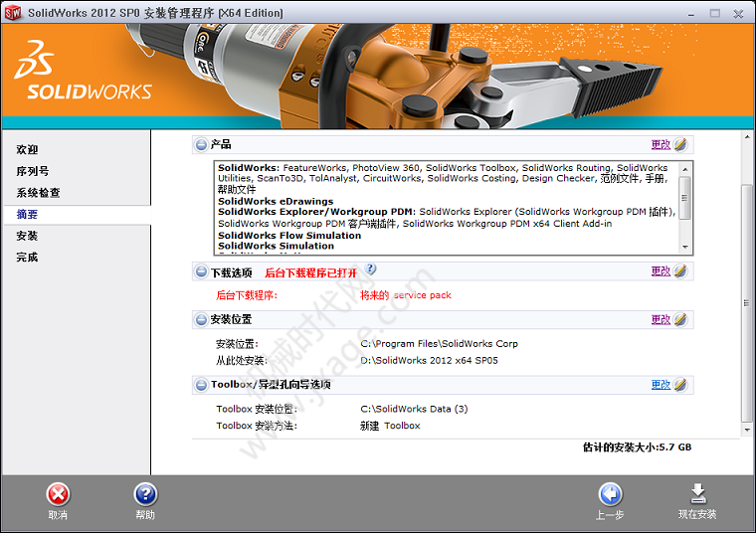The height and width of the screenshot is (533, 756).
Task: Select 序列号 step in the sidebar
Action: pyautogui.click(x=32, y=171)
